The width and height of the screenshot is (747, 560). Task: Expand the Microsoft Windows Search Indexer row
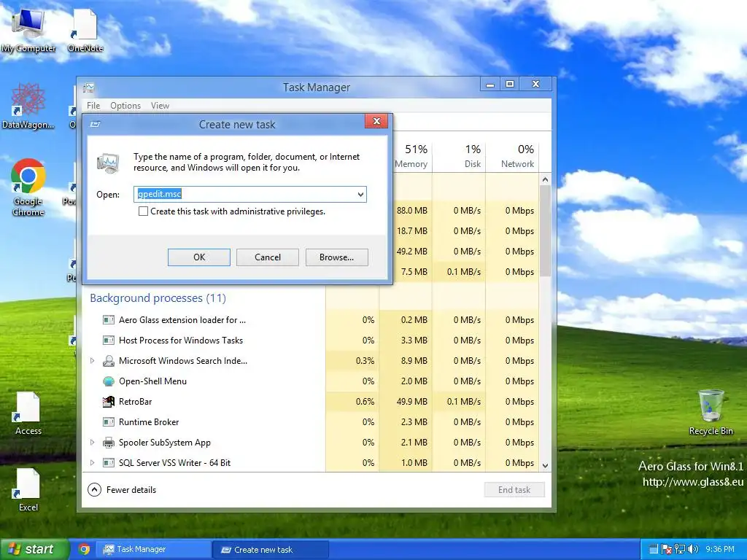pos(93,361)
